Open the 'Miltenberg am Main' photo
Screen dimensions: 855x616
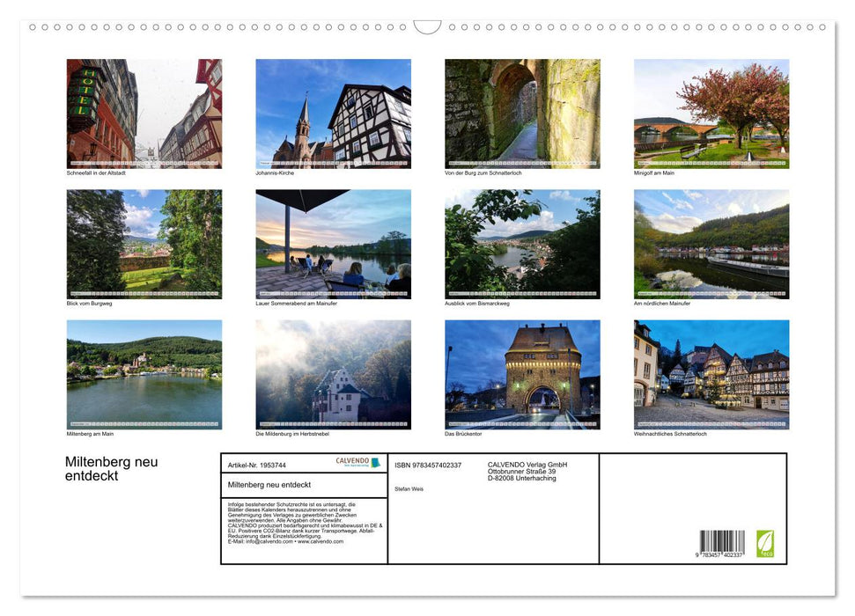pos(144,375)
